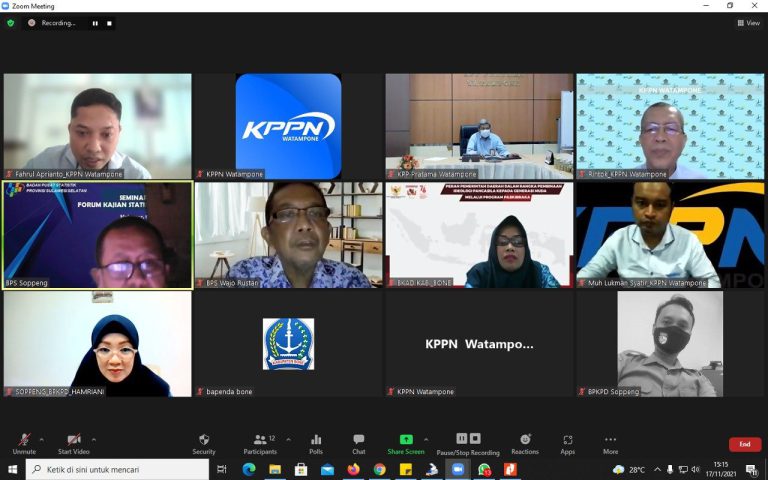Open video options arrow beside Start Video
This screenshot has width=768, height=480.
pos(94,439)
